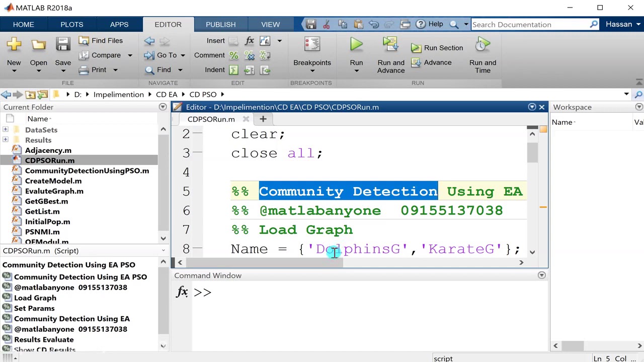Select CommunityDetectionUsingPSO.m file
The height and width of the screenshot is (362, 644).
pyautogui.click(x=87, y=170)
